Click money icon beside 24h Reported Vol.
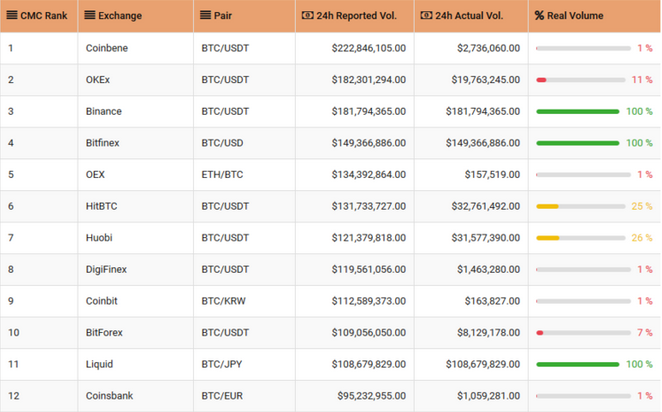 [307, 16]
